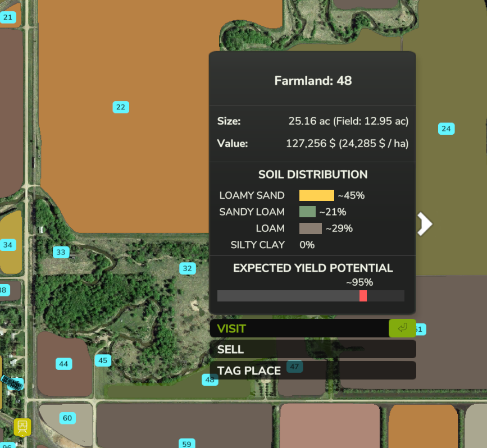Click the yellow train station icon
Image resolution: width=487 pixels, height=448 pixels.
[x=22, y=427]
